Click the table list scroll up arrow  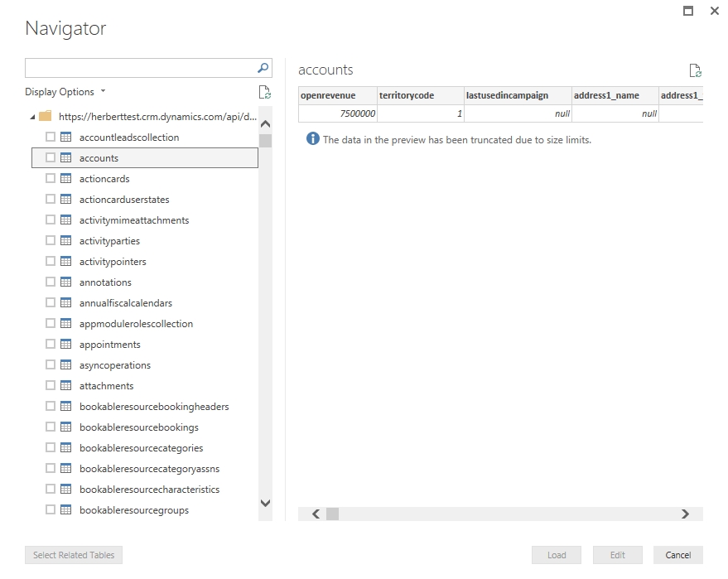265,123
